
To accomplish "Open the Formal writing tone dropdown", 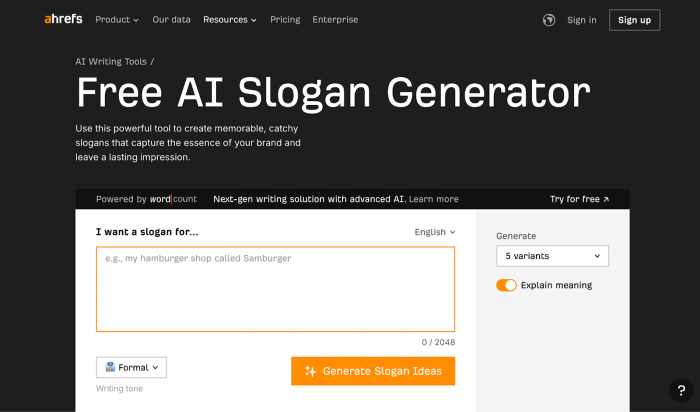I will pyautogui.click(x=131, y=367).
